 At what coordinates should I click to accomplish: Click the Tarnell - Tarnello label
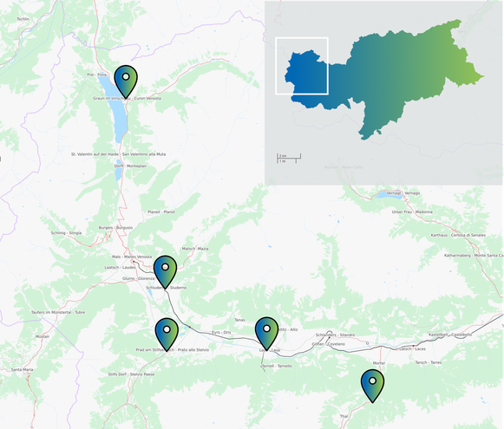tap(277, 366)
